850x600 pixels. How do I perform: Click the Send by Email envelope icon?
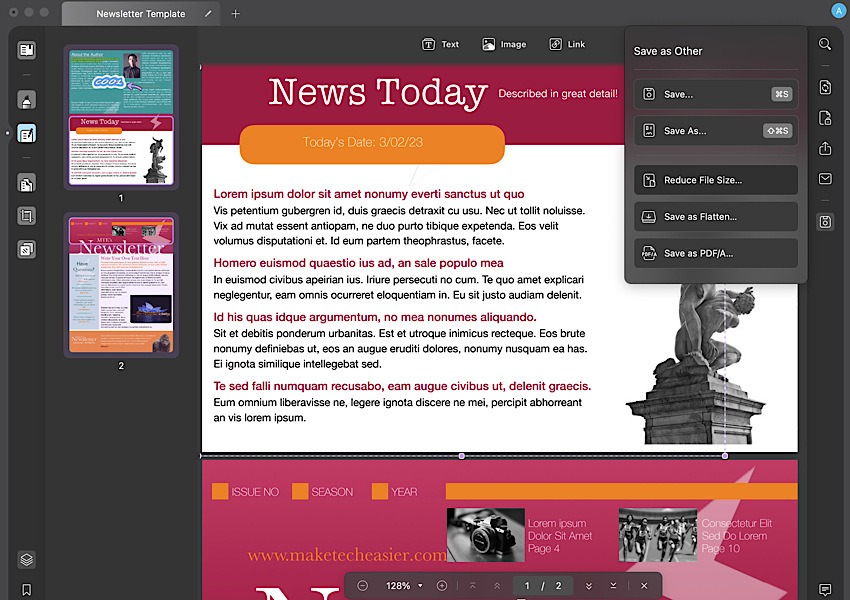[x=825, y=179]
